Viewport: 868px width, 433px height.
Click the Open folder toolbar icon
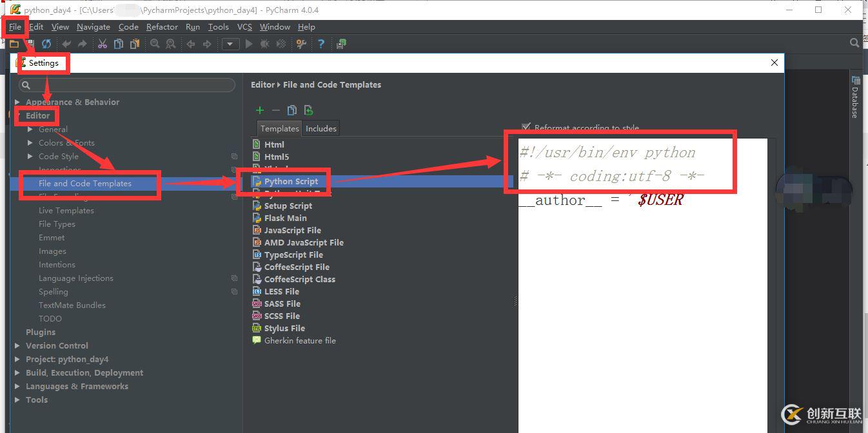[x=14, y=44]
